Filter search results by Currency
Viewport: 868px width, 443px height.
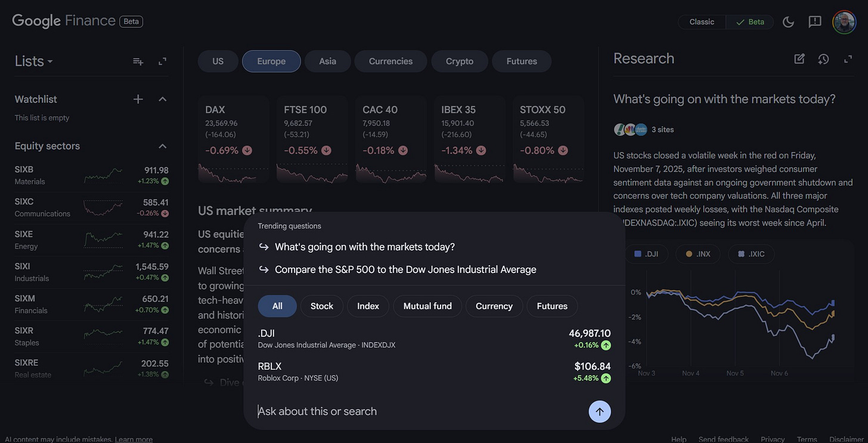click(x=494, y=306)
